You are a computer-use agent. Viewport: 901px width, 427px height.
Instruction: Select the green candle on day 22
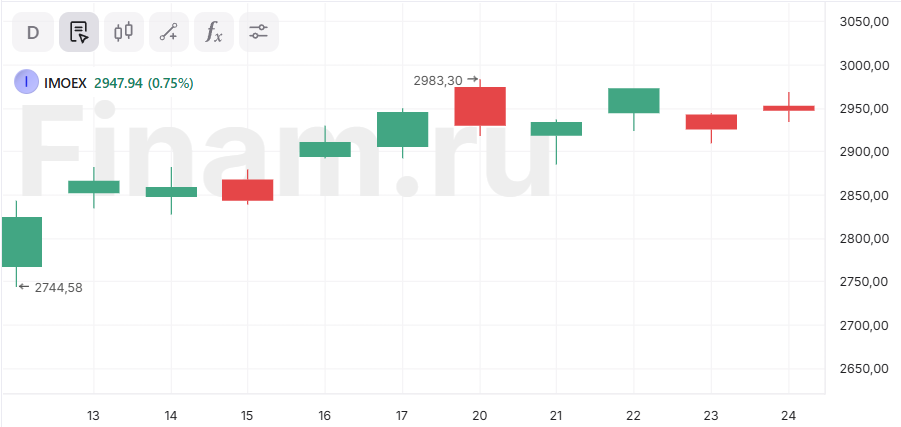point(634,100)
